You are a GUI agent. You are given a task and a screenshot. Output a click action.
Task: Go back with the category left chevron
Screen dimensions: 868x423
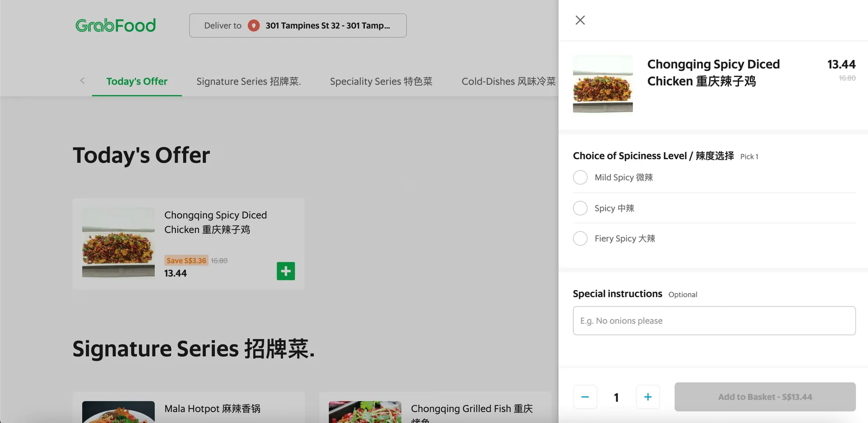point(82,81)
